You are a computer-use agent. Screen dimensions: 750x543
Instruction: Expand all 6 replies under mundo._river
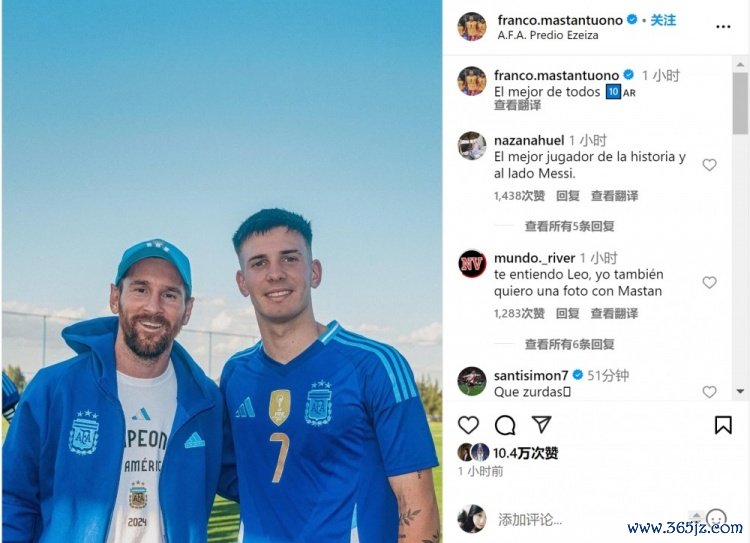pyautogui.click(x=570, y=344)
